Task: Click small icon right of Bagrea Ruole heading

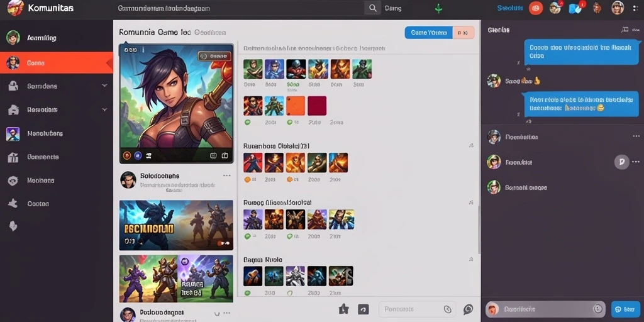Action: coord(471,260)
